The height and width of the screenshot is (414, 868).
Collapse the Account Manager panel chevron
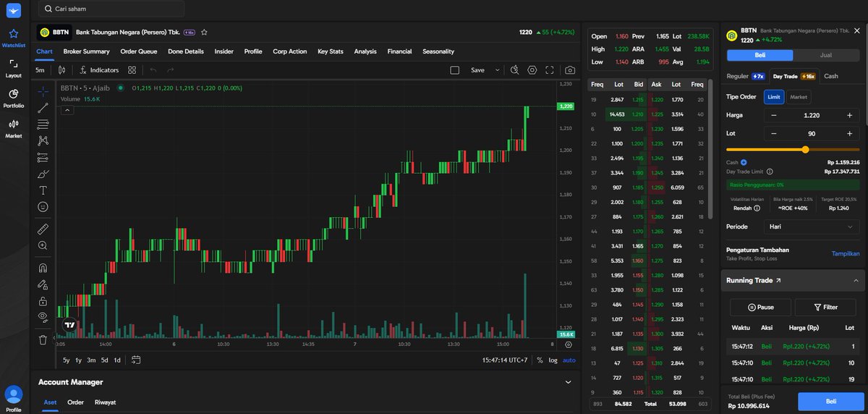pyautogui.click(x=568, y=382)
